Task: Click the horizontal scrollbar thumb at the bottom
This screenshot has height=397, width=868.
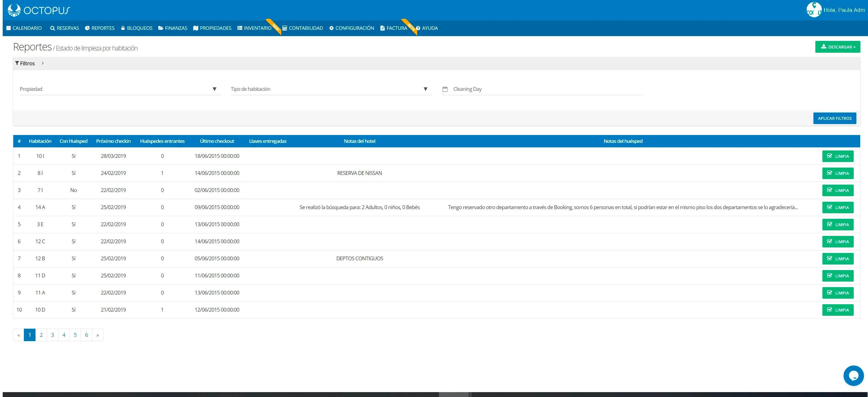Action: pyautogui.click(x=454, y=394)
